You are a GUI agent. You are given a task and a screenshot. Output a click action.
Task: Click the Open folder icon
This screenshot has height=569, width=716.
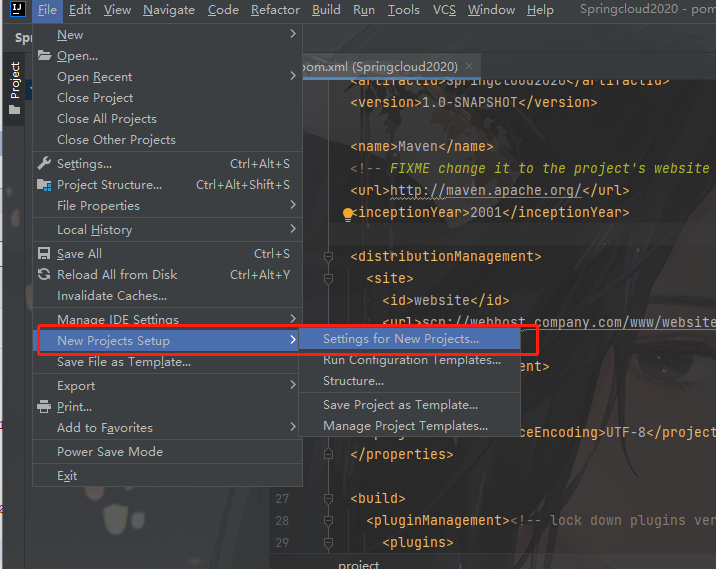(x=44, y=56)
